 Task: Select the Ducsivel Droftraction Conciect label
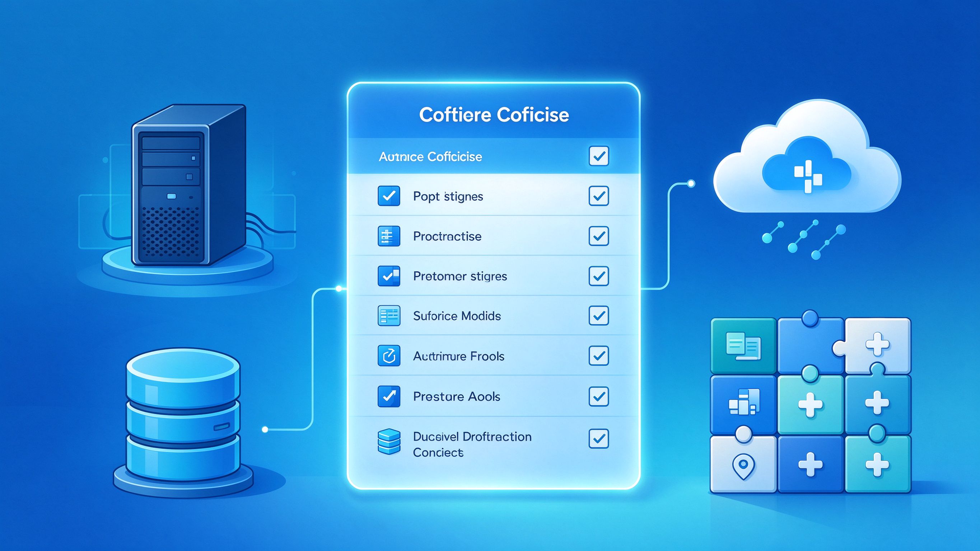click(472, 444)
